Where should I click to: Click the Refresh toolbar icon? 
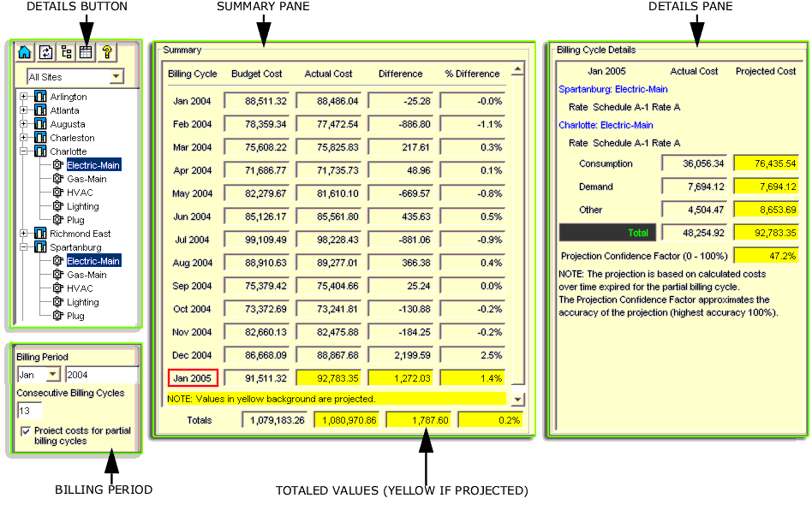pos(45,52)
